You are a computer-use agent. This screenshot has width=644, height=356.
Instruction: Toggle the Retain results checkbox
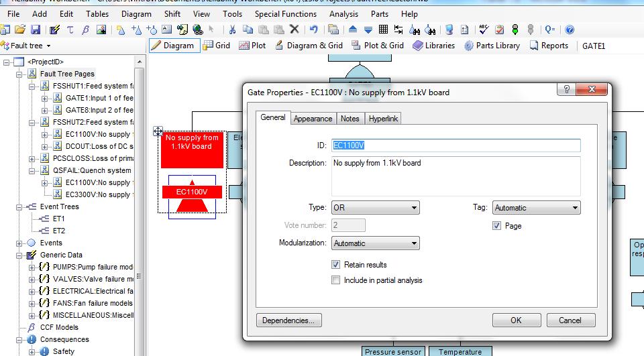point(335,265)
